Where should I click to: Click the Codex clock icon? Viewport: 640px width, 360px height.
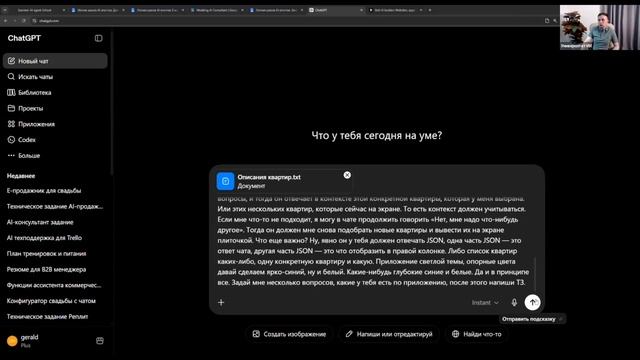point(11,140)
